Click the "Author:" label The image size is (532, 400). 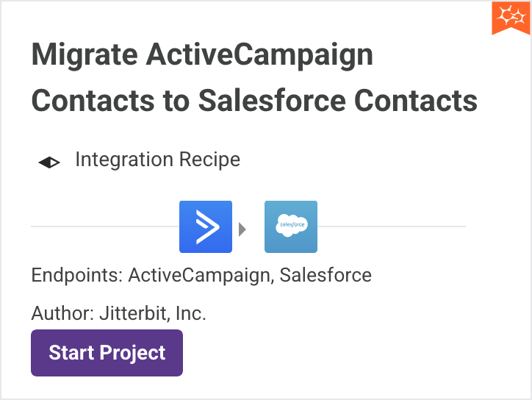click(x=62, y=314)
